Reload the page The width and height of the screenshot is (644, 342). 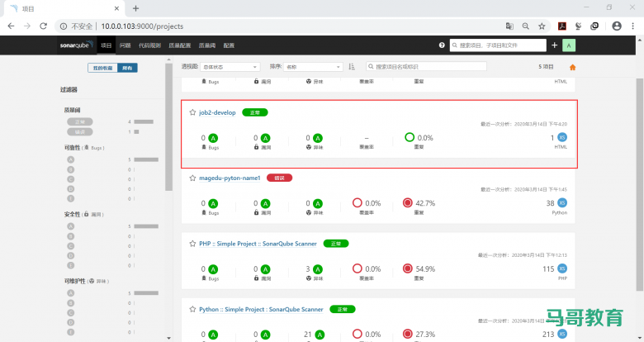click(x=43, y=26)
